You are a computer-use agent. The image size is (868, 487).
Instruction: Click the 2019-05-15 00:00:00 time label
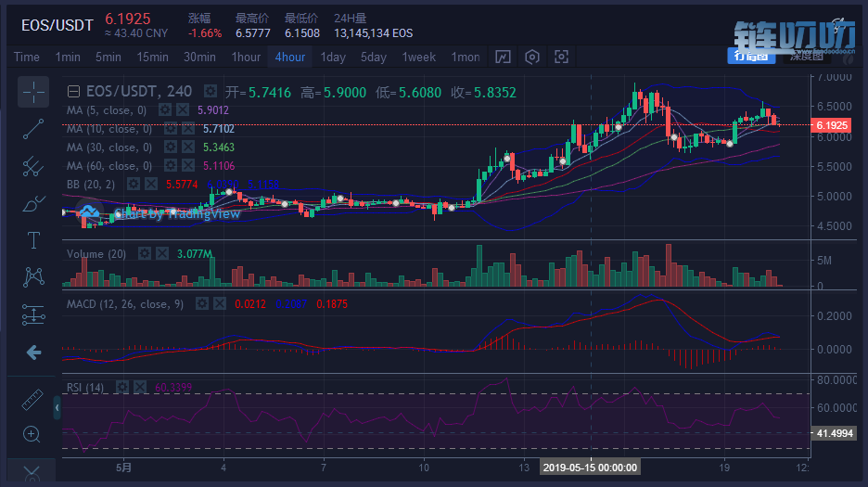(590, 468)
